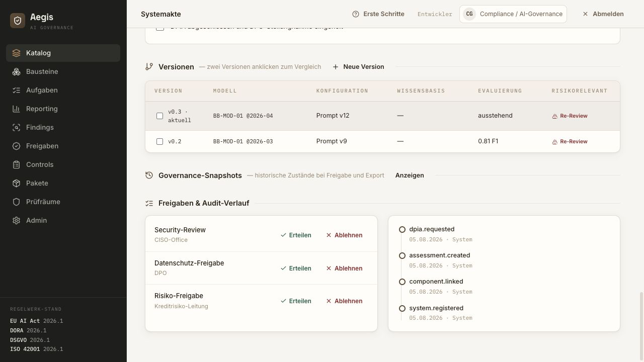Click the Versionen branch icon

coord(149,66)
